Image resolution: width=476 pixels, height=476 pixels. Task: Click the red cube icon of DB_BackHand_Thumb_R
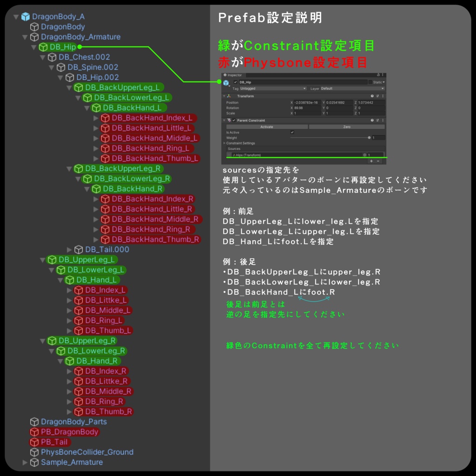point(105,239)
